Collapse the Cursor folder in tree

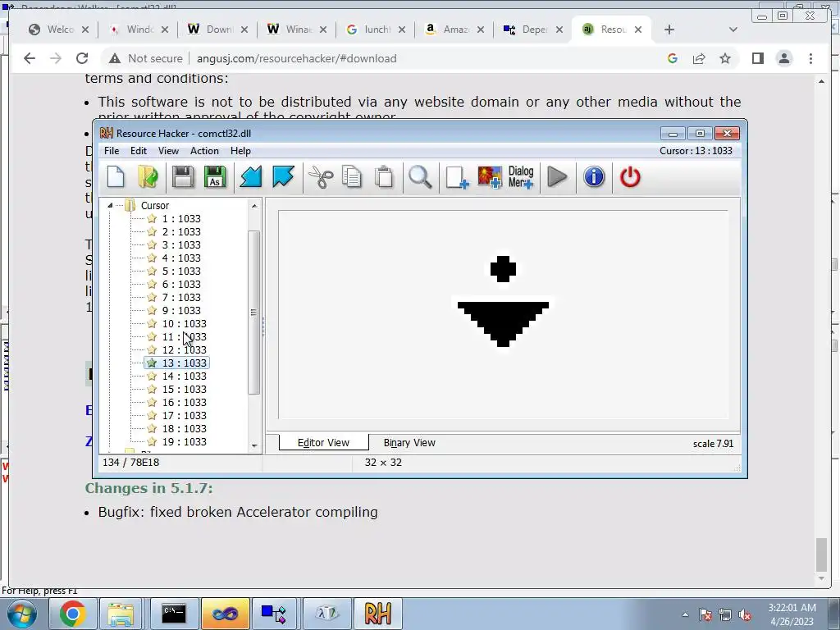110,205
